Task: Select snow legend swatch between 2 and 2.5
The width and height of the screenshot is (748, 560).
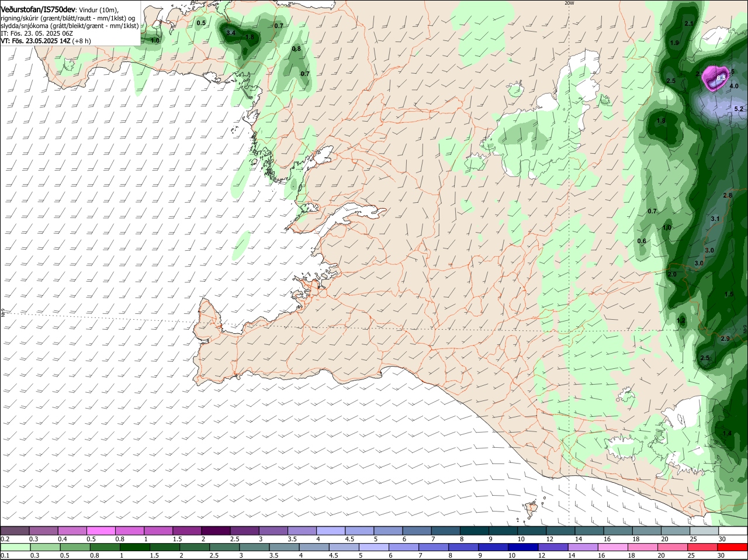Action: (216, 530)
